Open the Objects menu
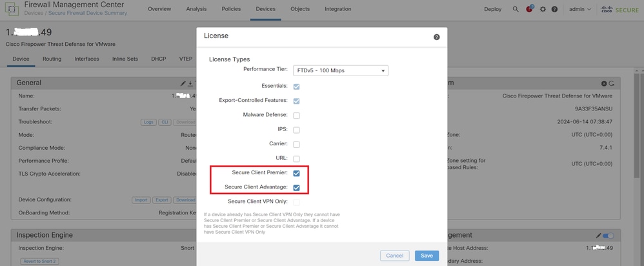The height and width of the screenshot is (266, 644). (300, 9)
